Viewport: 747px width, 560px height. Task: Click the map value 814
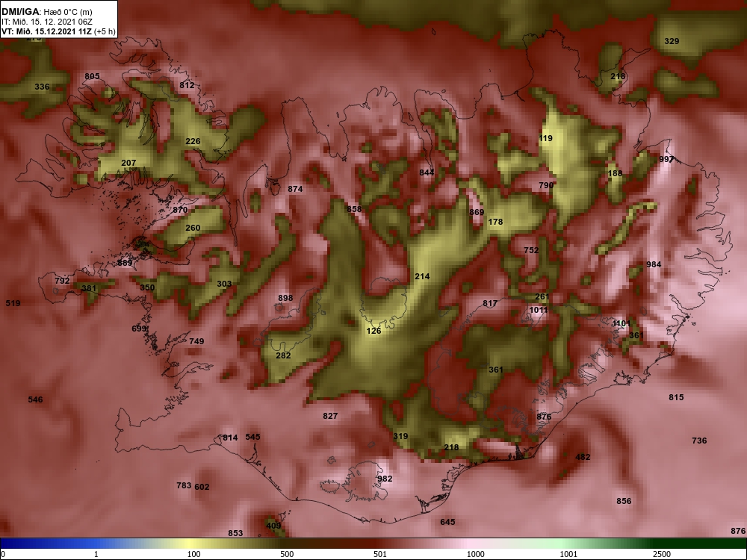tap(230, 438)
